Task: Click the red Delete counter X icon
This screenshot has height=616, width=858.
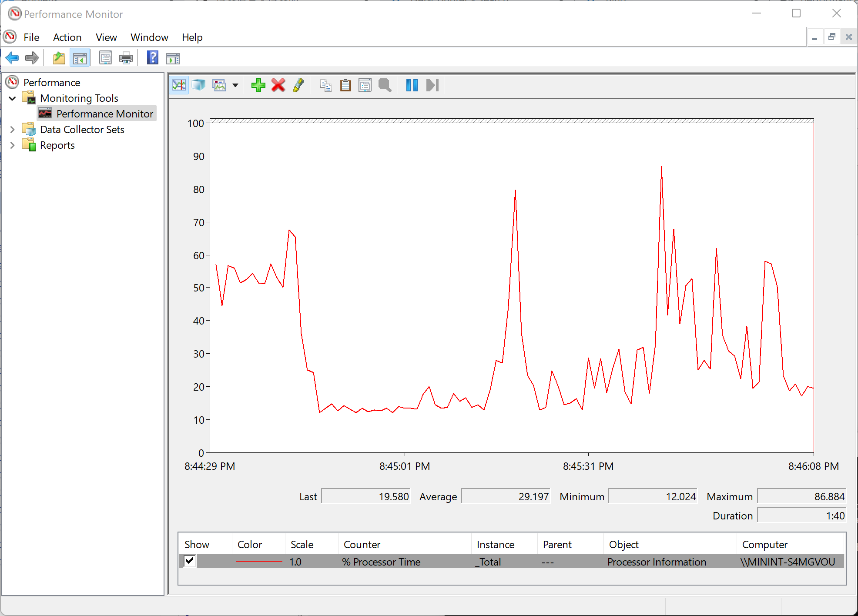Action: [278, 85]
